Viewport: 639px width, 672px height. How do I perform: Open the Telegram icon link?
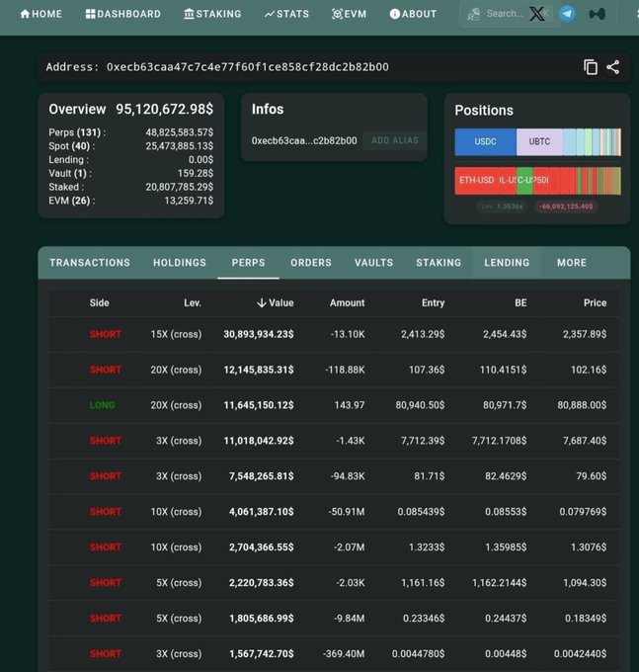point(568,14)
